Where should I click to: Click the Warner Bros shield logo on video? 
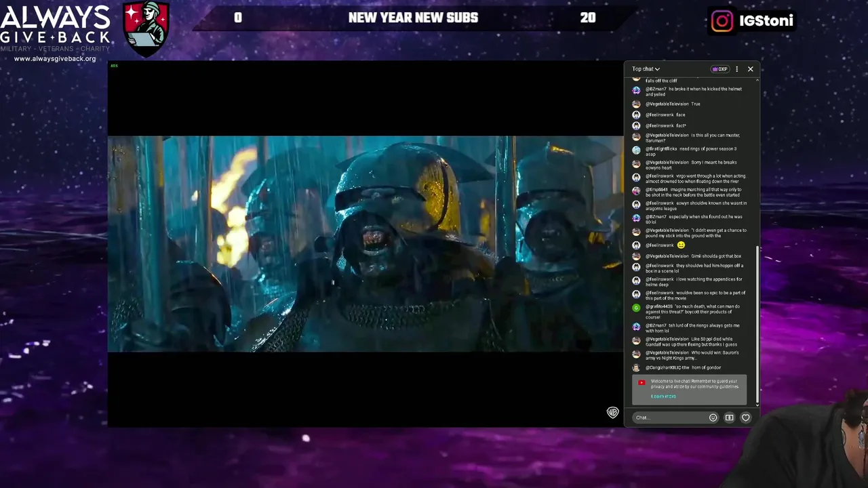(612, 412)
